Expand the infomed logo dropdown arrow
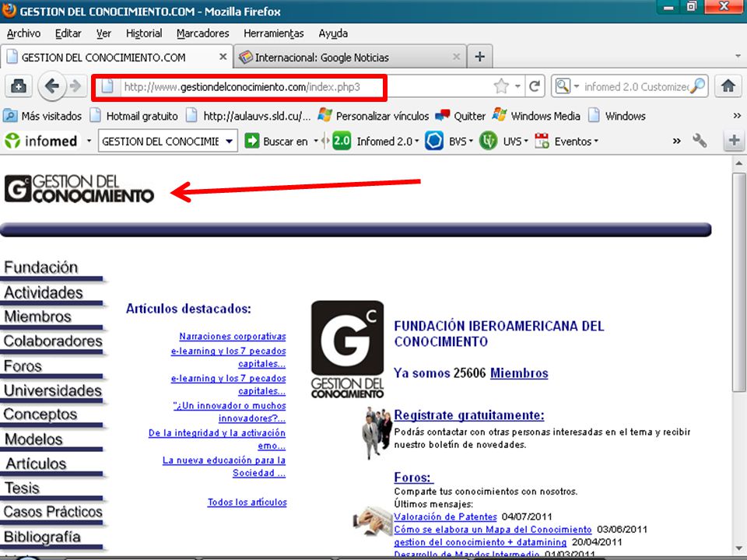This screenshot has width=747, height=560. pyautogui.click(x=89, y=141)
